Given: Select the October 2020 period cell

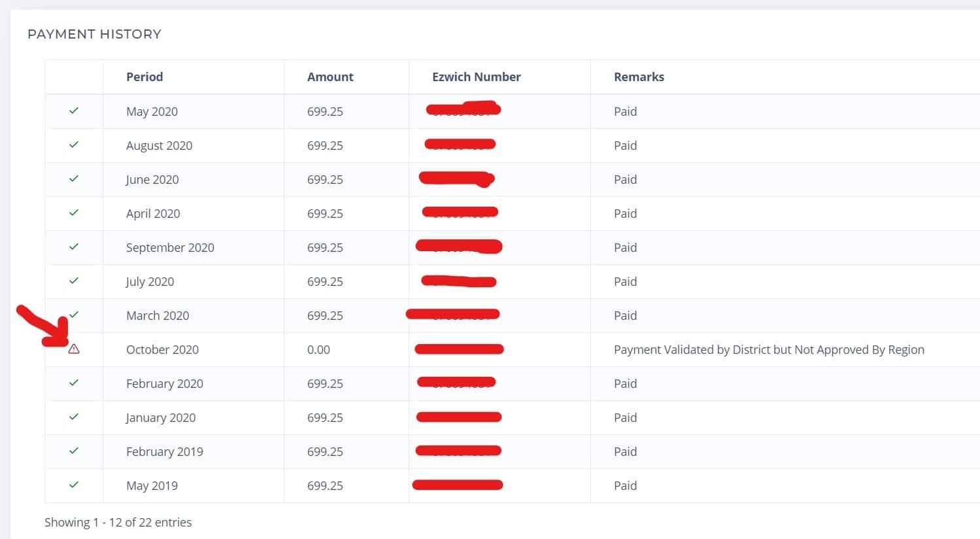Looking at the screenshot, I should pos(162,349).
